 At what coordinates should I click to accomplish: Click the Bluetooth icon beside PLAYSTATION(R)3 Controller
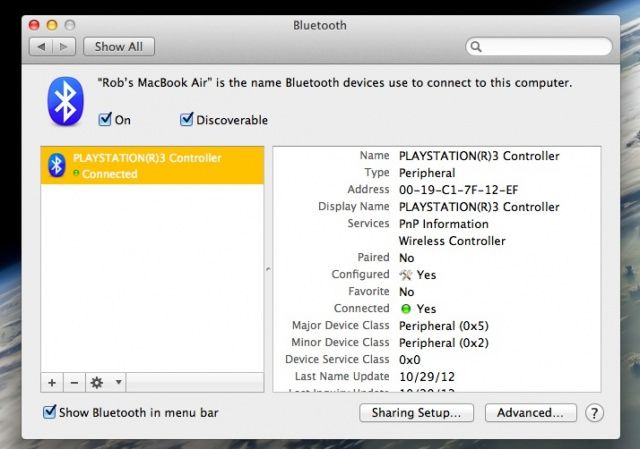pyautogui.click(x=56, y=165)
